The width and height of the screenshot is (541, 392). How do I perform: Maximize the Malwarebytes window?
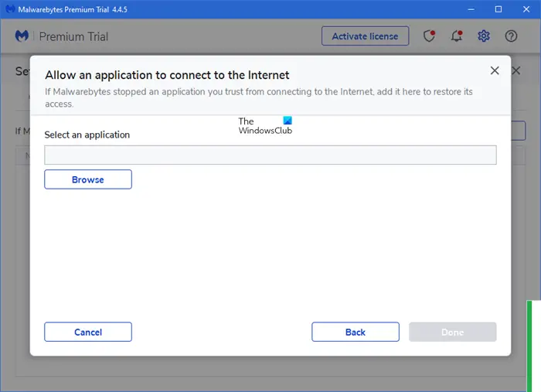tap(498, 9)
